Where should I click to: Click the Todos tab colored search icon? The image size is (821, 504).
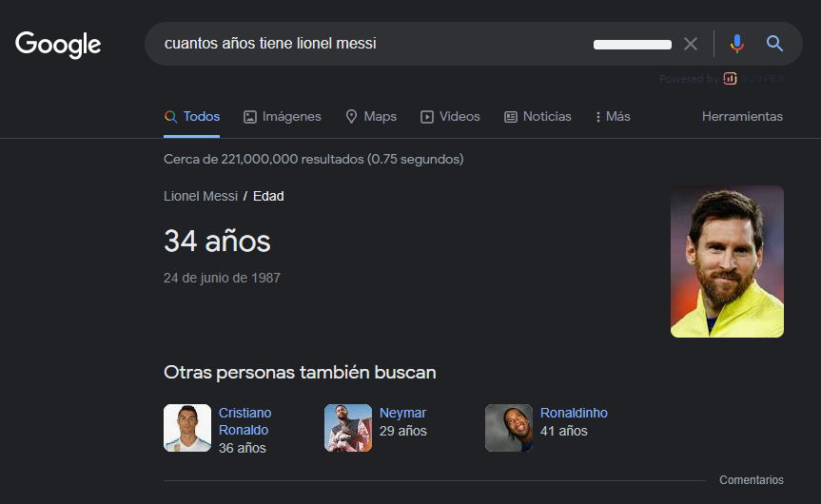tap(170, 117)
